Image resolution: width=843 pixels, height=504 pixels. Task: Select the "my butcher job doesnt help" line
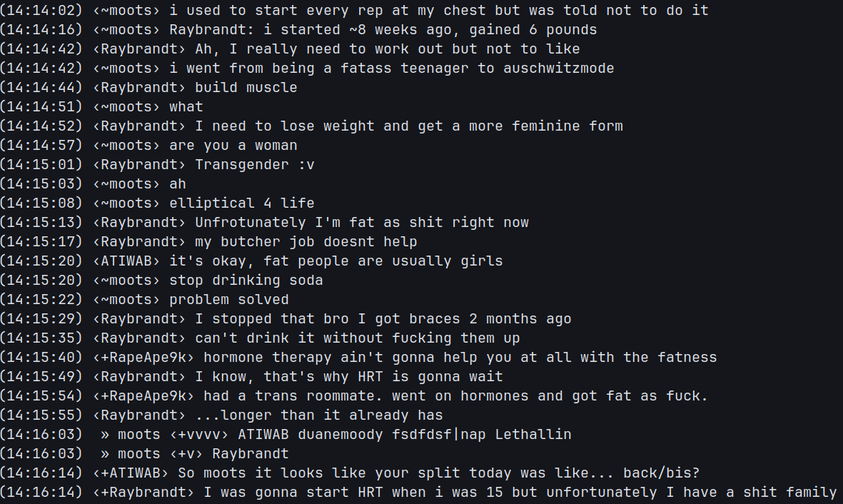(306, 242)
